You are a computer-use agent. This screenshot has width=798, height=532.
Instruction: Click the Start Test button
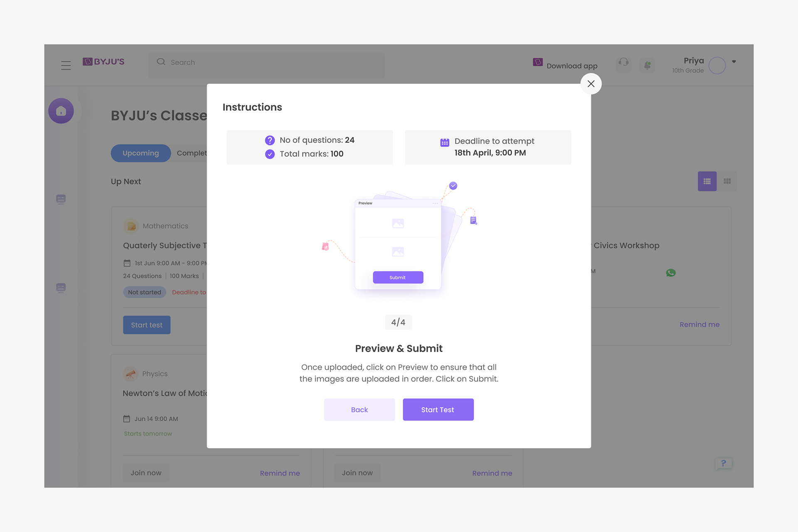(438, 409)
